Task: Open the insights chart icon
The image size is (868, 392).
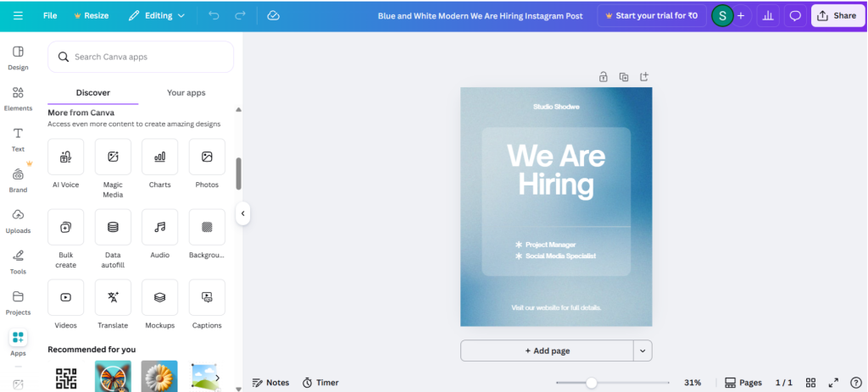Action: 768,15
